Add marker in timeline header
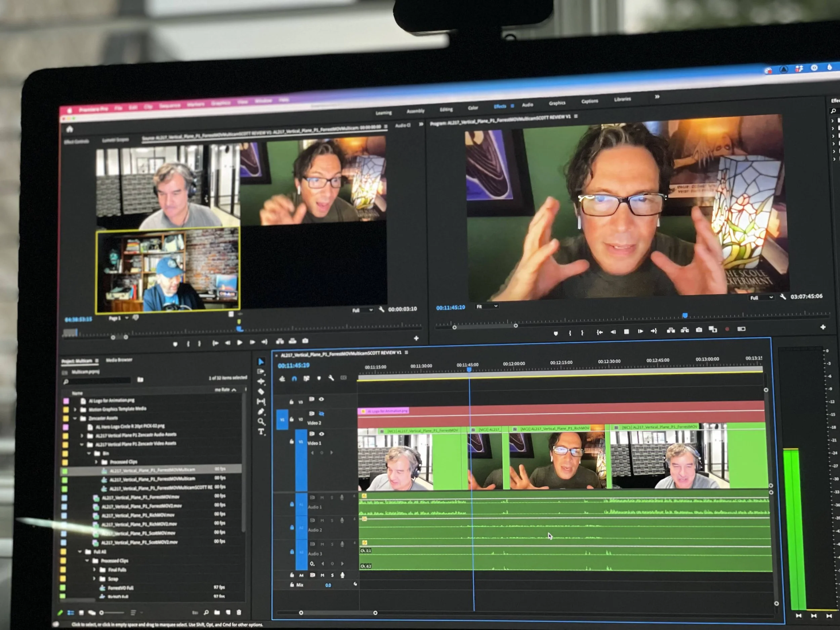This screenshot has height=630, width=840. (319, 378)
